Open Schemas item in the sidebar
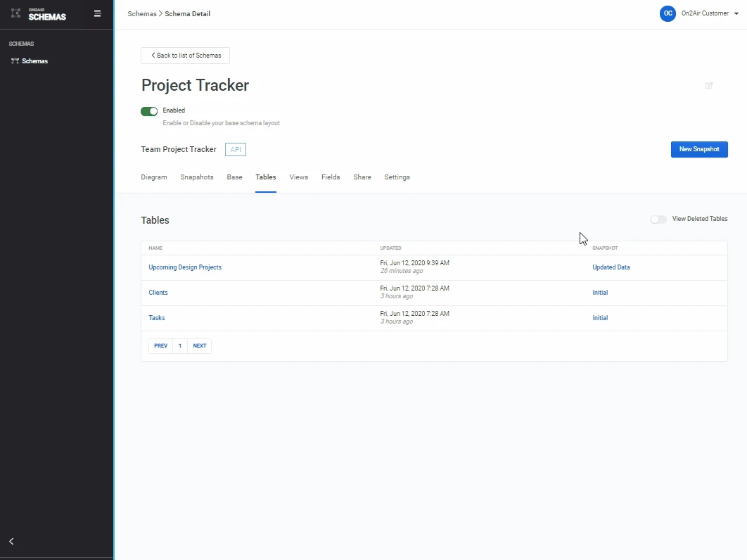 (x=34, y=61)
